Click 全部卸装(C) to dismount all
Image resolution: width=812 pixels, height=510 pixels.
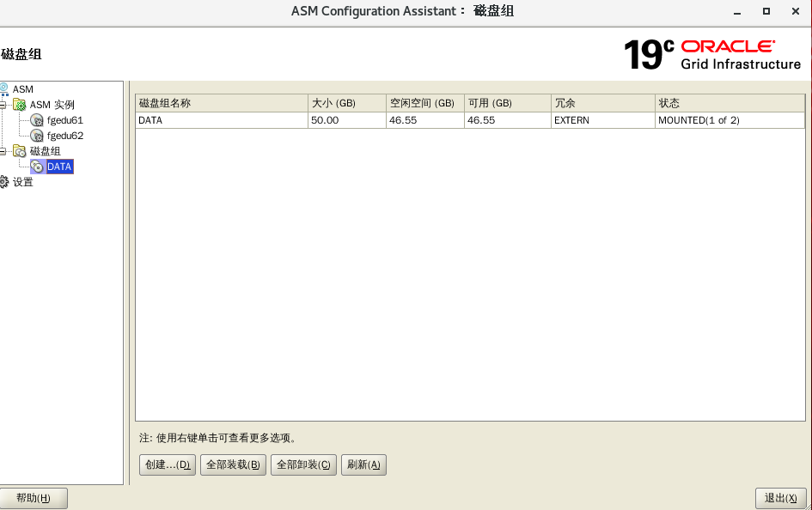pos(303,464)
